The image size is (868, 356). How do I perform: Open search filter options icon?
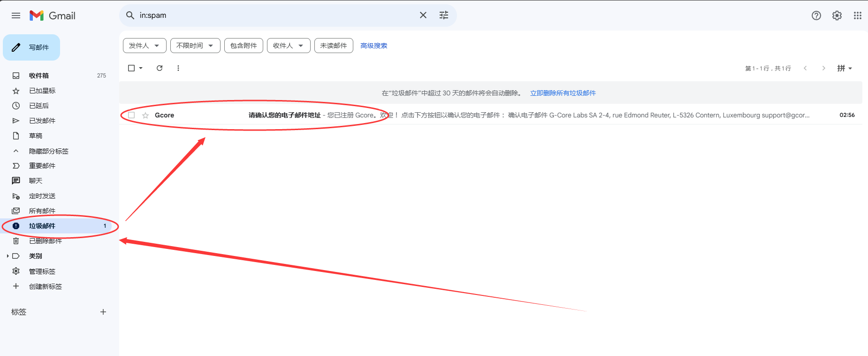(443, 15)
